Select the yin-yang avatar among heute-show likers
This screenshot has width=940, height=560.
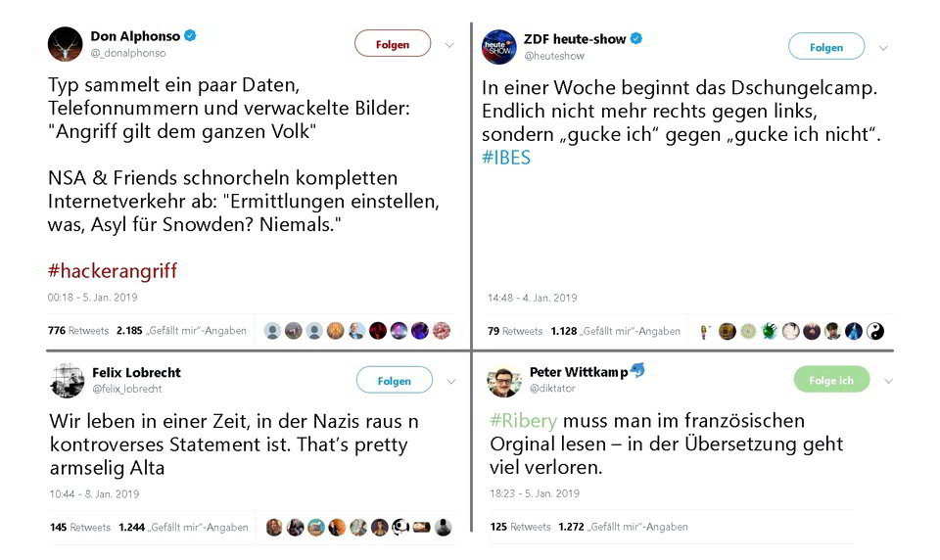click(874, 331)
